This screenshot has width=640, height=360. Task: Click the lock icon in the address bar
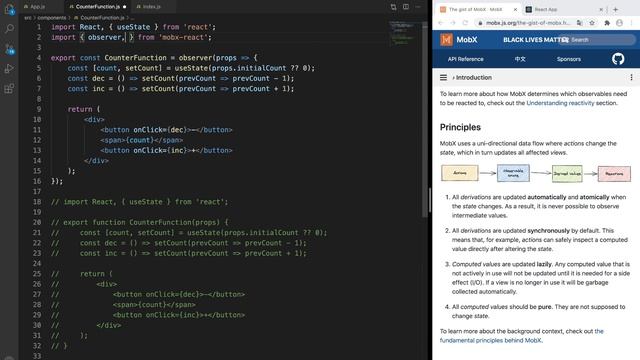point(480,23)
